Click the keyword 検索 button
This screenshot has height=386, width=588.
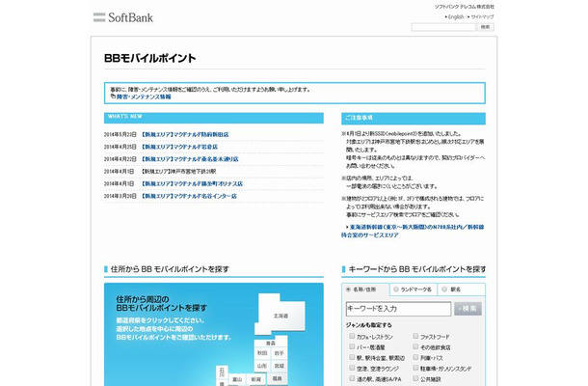point(468,309)
